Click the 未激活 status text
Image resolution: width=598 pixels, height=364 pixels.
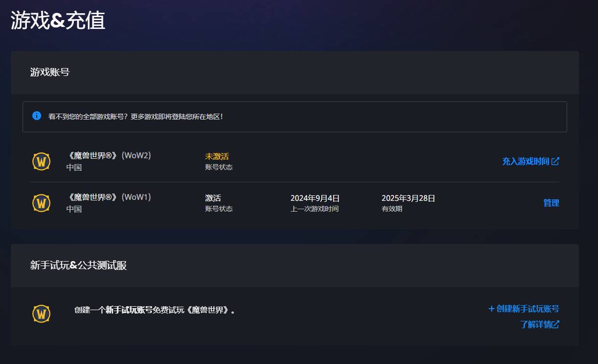217,156
